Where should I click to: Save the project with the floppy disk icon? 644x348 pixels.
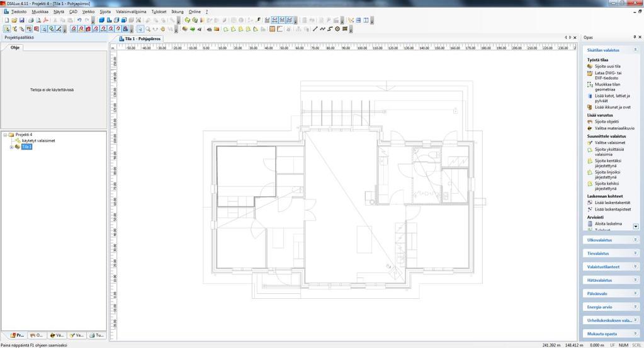point(22,20)
